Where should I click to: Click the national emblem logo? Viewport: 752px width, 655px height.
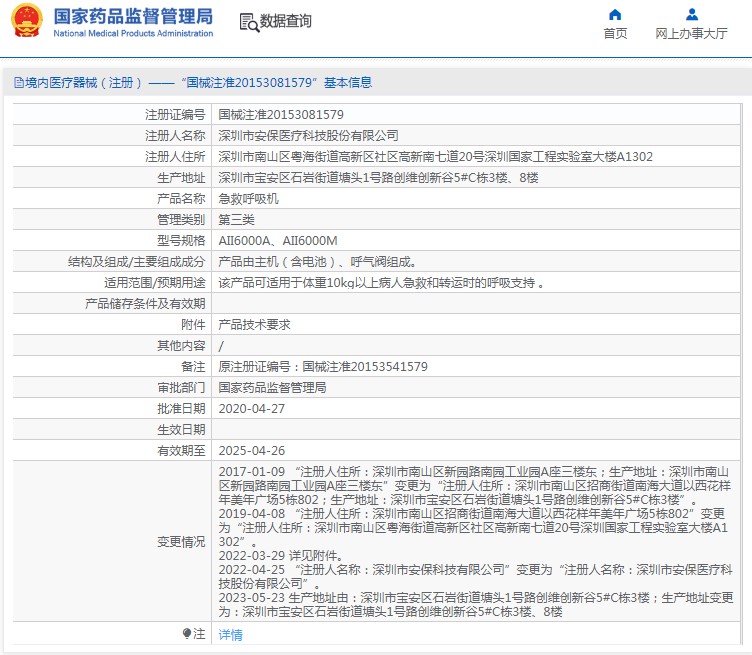pos(27,21)
